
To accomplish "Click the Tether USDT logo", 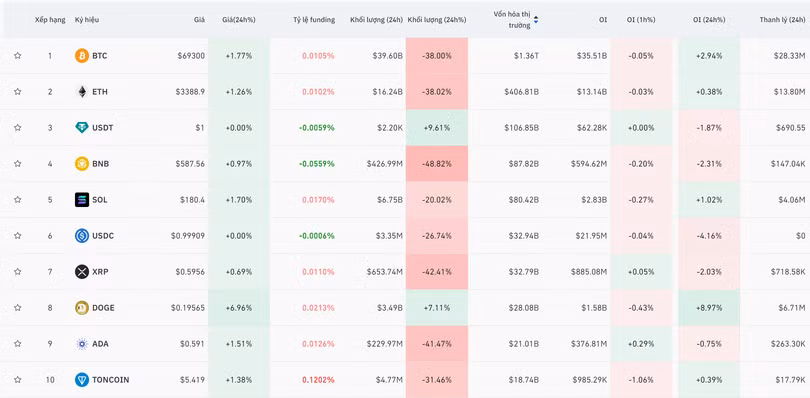I will (82, 128).
